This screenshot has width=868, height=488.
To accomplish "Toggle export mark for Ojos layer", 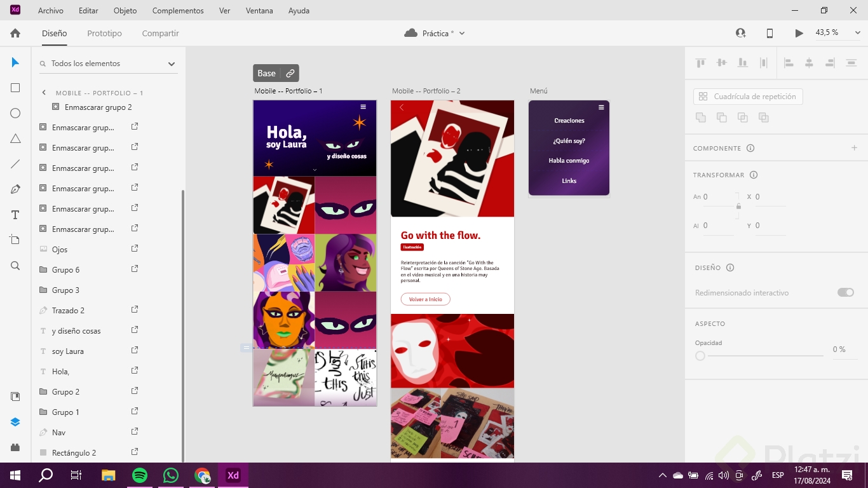I will (135, 248).
